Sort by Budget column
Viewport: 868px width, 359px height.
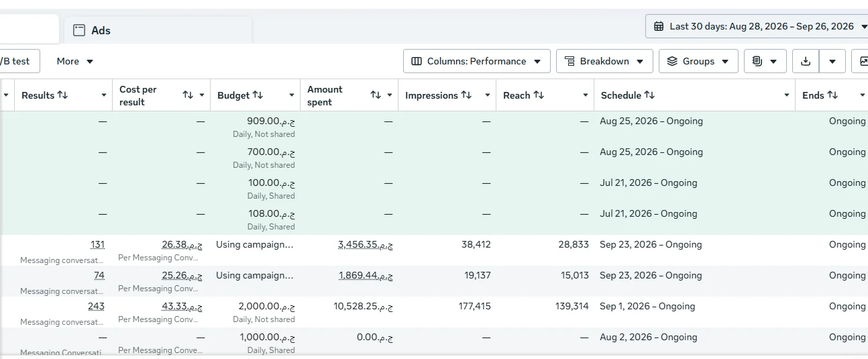coord(258,95)
